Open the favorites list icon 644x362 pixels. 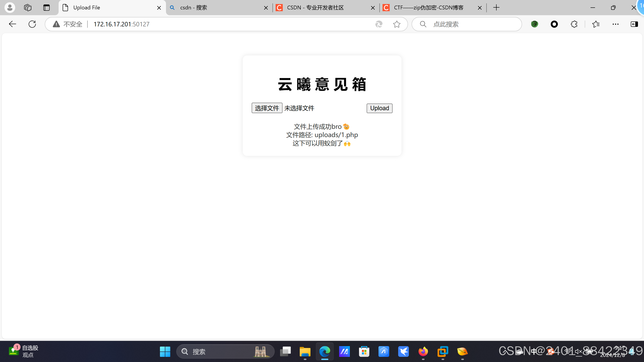(x=596, y=24)
